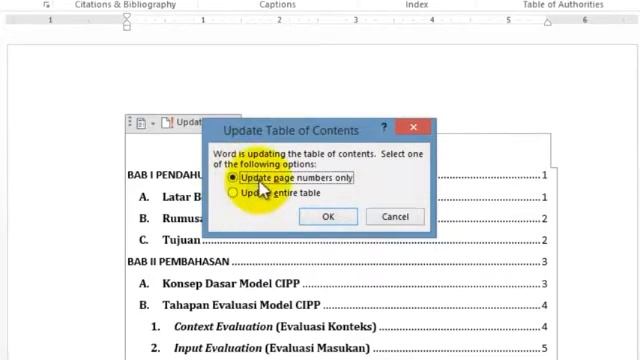Cancel the Update Table of Contents dialog
Image resolution: width=640 pixels, height=360 pixels.
coord(395,217)
